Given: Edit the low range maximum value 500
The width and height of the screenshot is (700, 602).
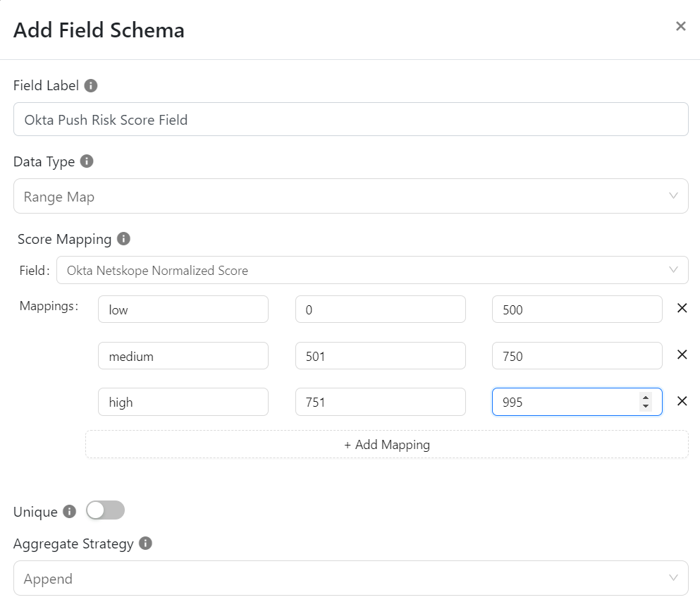Looking at the screenshot, I should (577, 309).
